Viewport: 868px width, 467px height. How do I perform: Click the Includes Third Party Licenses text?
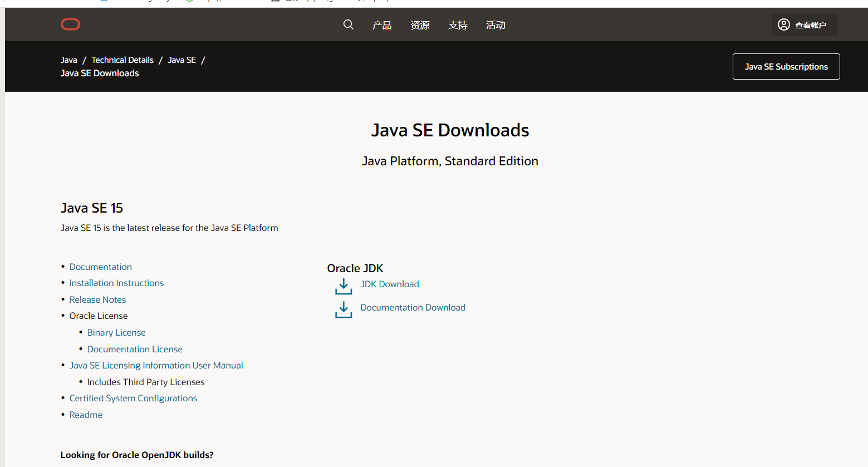[x=146, y=382]
